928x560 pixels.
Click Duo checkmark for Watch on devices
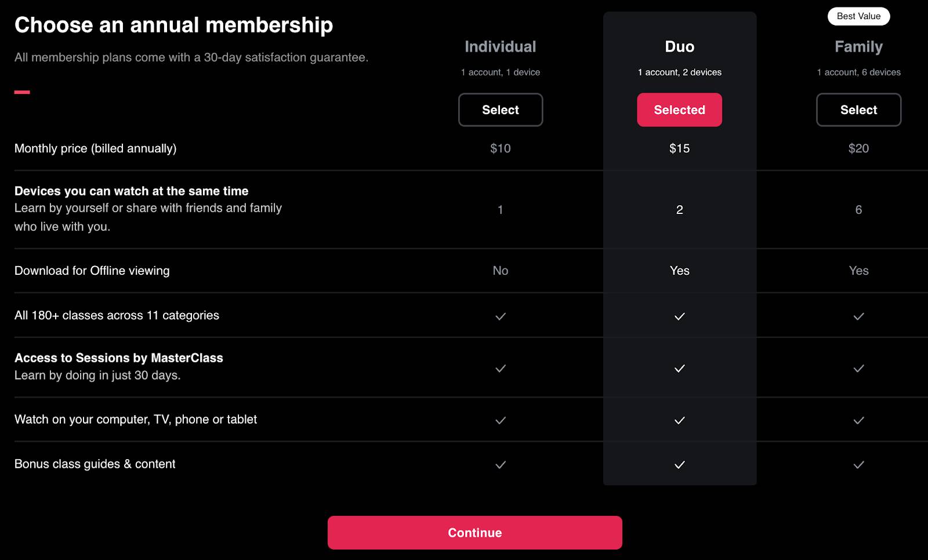680,420
